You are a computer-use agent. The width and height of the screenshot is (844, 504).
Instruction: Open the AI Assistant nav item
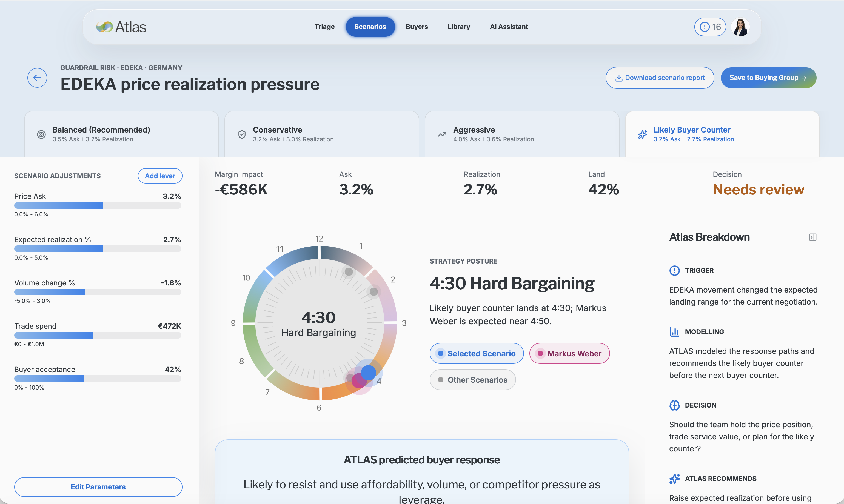pyautogui.click(x=509, y=27)
